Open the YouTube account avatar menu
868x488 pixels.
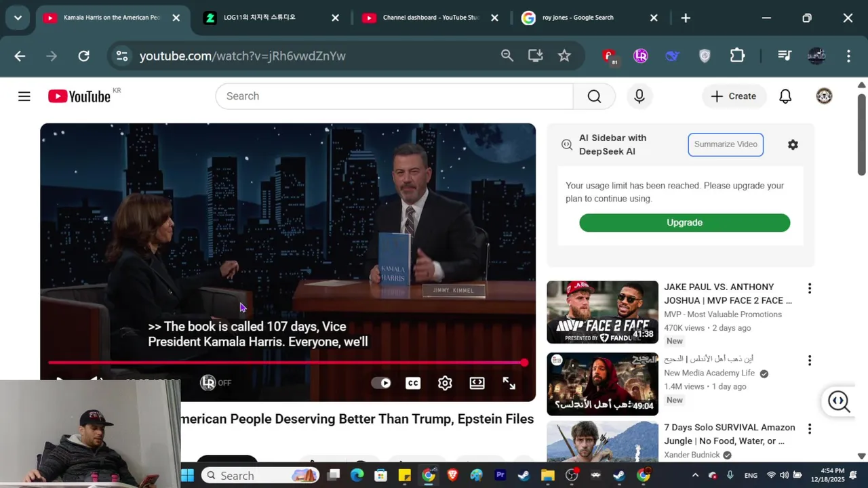(x=824, y=96)
